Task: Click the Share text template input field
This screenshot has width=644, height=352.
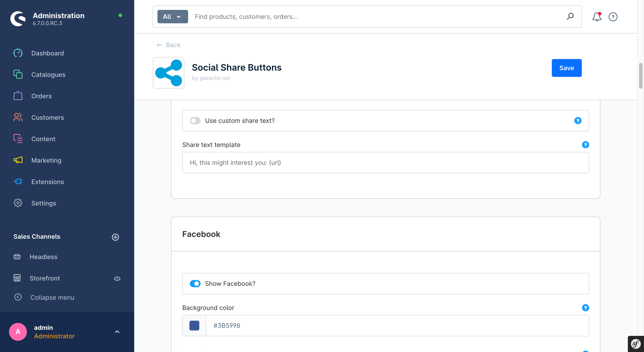Action: pos(385,163)
